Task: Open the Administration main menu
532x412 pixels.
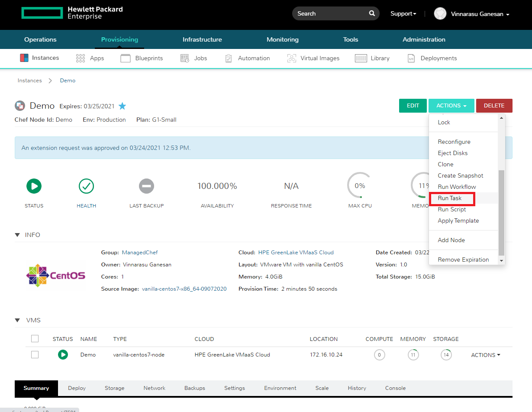Action: [x=424, y=39]
